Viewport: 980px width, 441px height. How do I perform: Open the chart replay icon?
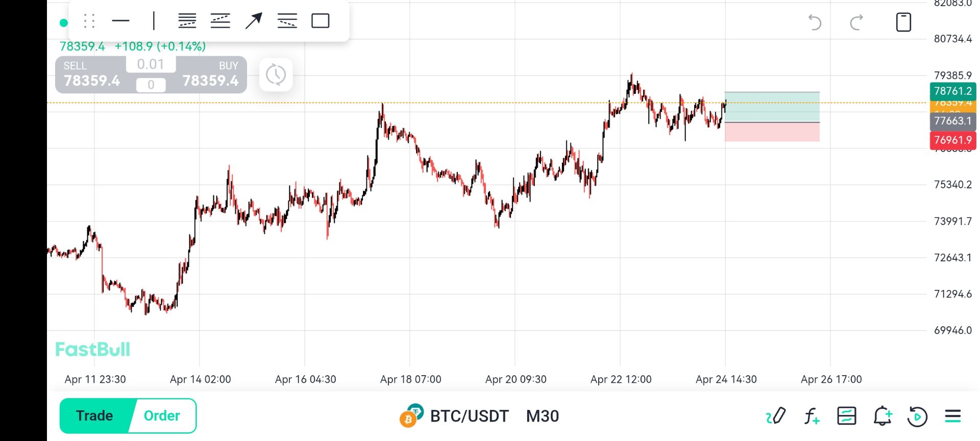tap(917, 416)
